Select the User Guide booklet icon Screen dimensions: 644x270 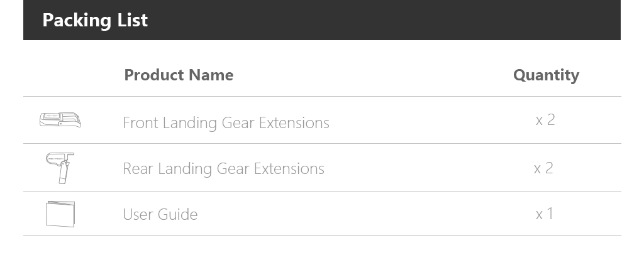(x=60, y=213)
